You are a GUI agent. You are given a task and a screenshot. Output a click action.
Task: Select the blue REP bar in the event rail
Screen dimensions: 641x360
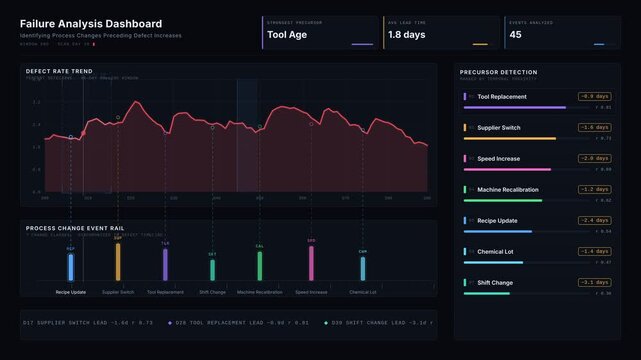[71, 267]
